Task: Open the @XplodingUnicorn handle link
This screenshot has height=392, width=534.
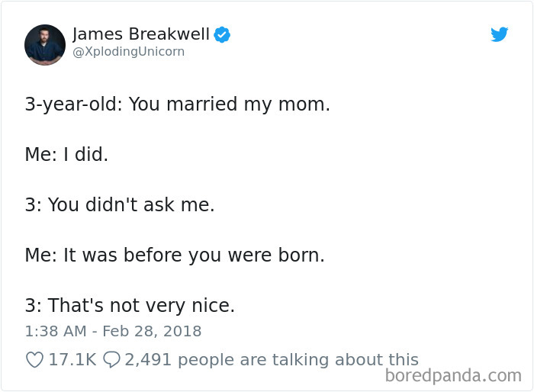Action: [x=128, y=52]
